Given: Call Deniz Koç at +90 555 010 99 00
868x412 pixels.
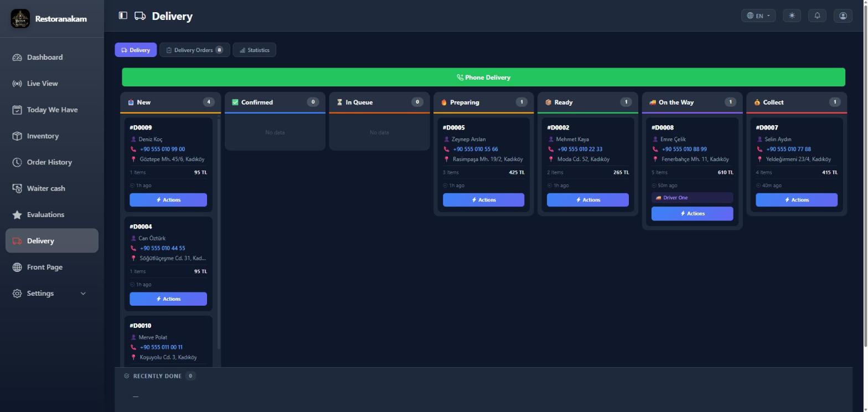Looking at the screenshot, I should [162, 149].
